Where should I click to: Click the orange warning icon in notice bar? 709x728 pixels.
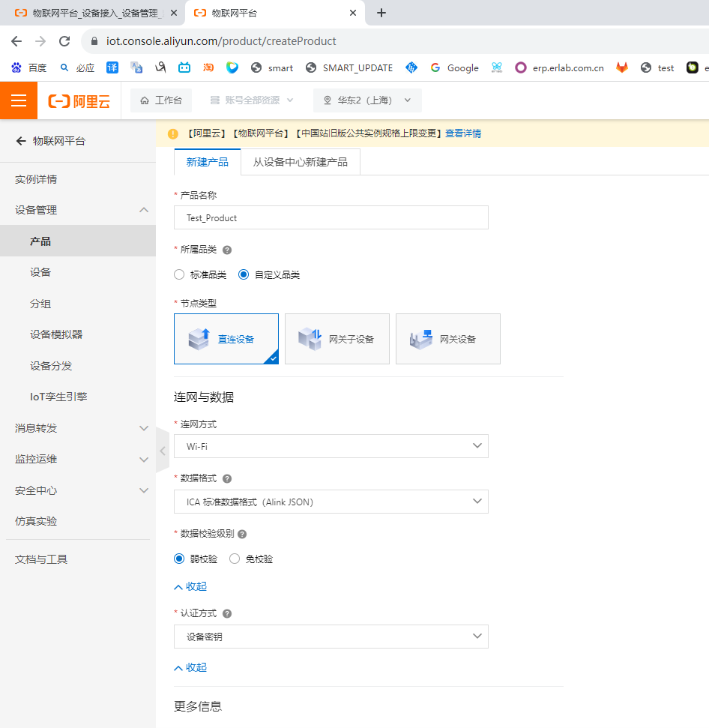pyautogui.click(x=173, y=133)
